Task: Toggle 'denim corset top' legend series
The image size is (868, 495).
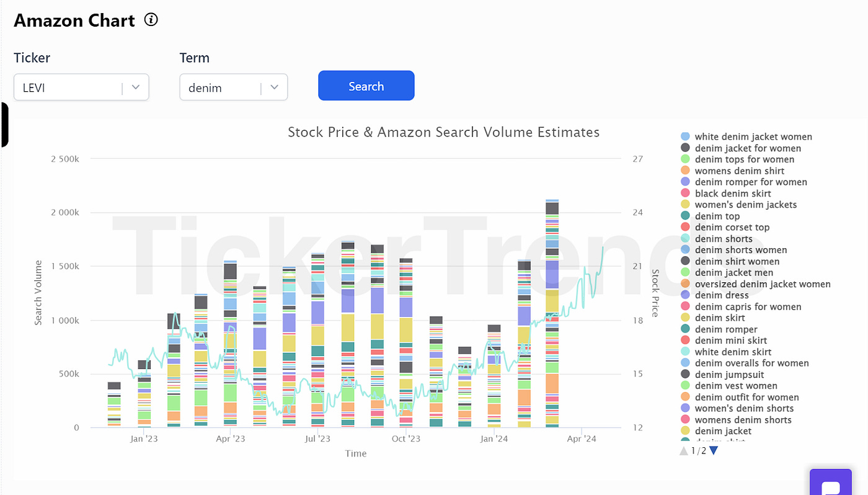Action: pos(725,227)
